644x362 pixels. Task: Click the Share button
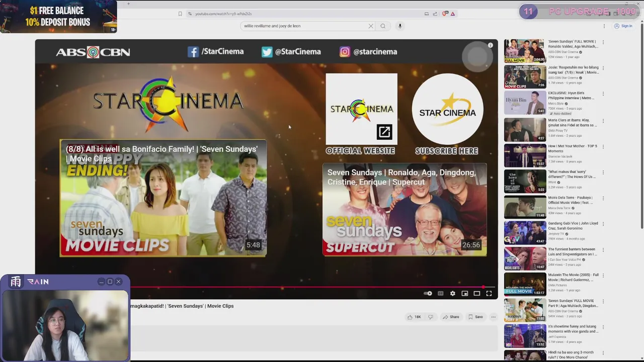(451, 317)
